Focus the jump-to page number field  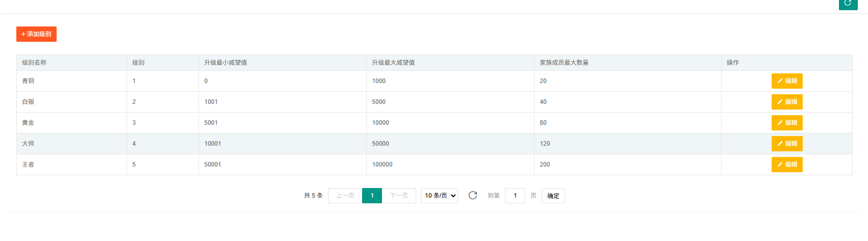pyautogui.click(x=515, y=196)
